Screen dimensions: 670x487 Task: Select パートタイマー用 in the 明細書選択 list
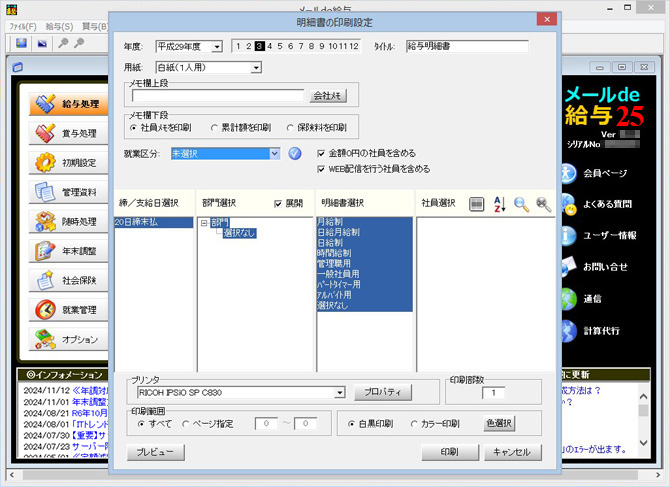coord(364,285)
